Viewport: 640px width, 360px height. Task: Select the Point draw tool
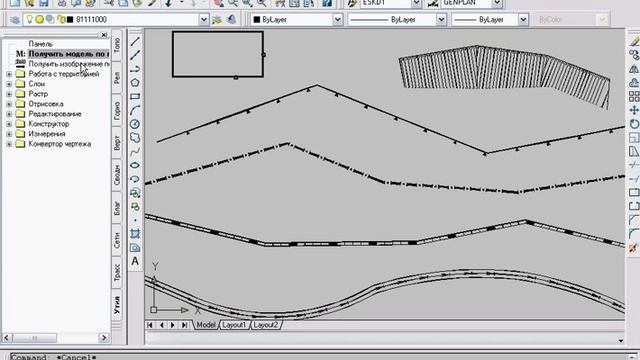(x=135, y=220)
